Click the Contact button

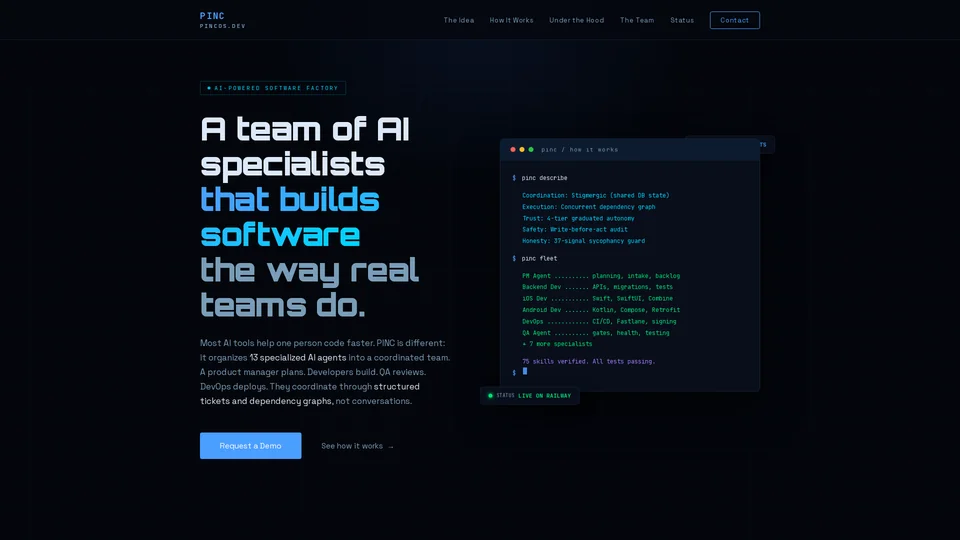point(735,20)
